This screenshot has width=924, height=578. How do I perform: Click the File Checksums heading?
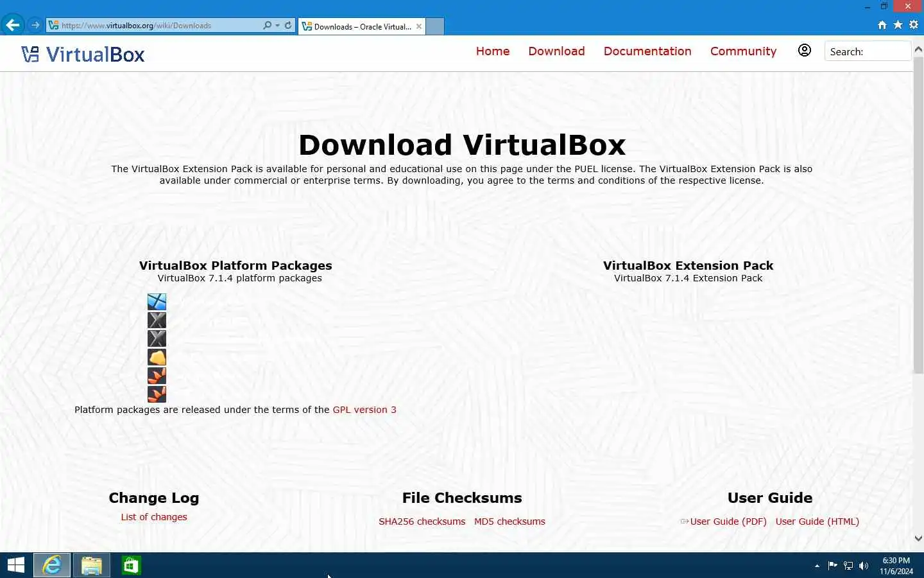tap(462, 498)
